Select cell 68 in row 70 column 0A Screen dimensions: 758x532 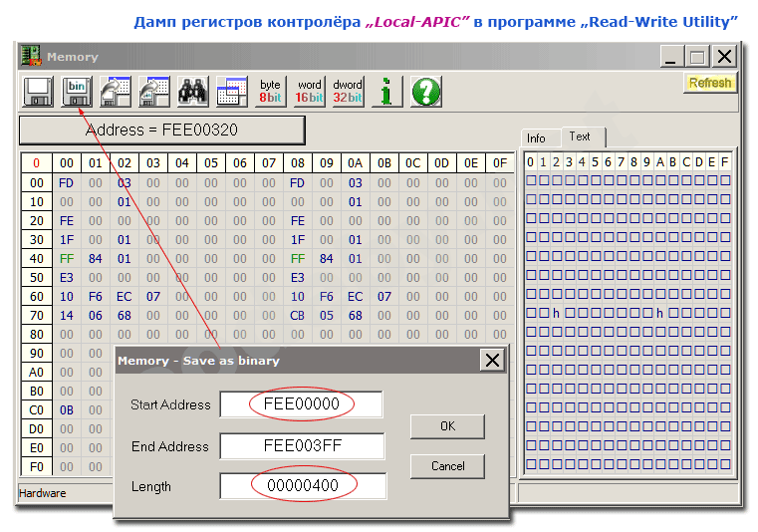click(x=356, y=316)
